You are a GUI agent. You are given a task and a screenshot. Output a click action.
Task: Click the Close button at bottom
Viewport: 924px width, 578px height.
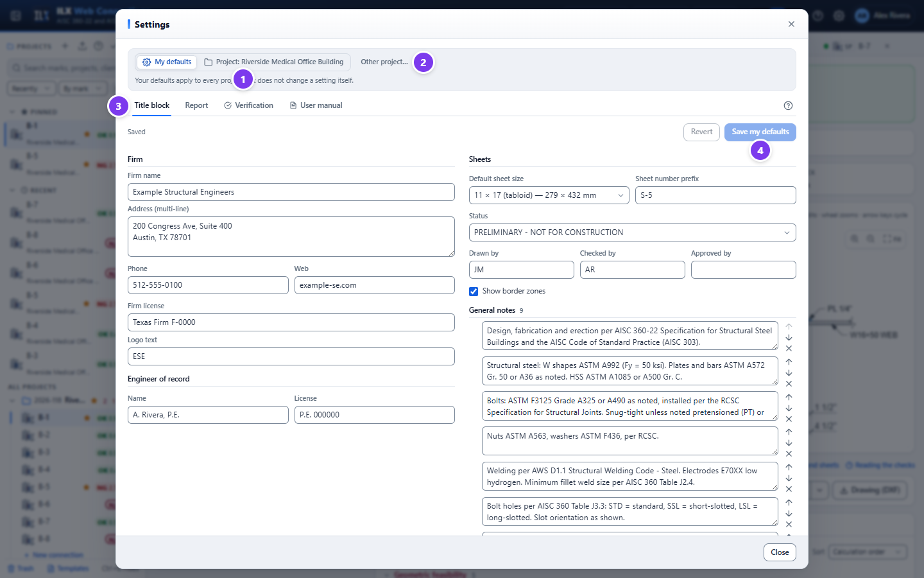click(x=780, y=552)
